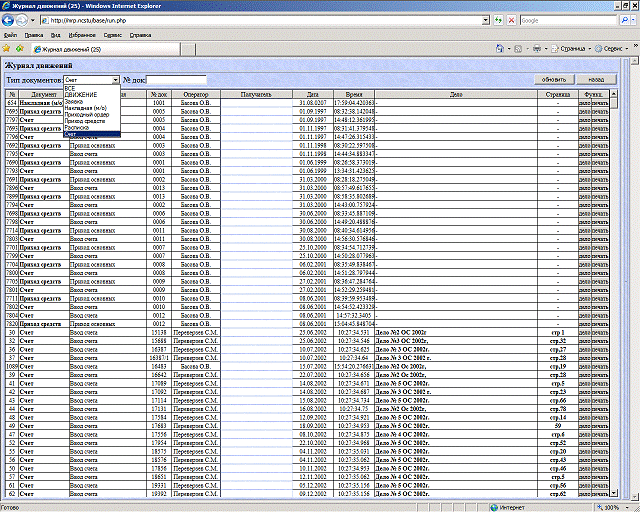Image resolution: width=640 pixels, height=512 pixels.
Task: Click the Google search magnifier icon
Action: point(625,20)
